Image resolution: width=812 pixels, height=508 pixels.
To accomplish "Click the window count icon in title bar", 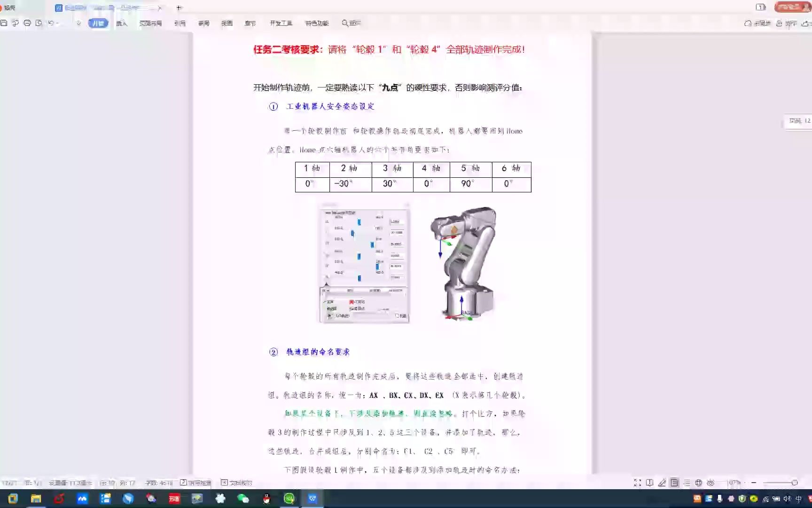I will point(761,7).
